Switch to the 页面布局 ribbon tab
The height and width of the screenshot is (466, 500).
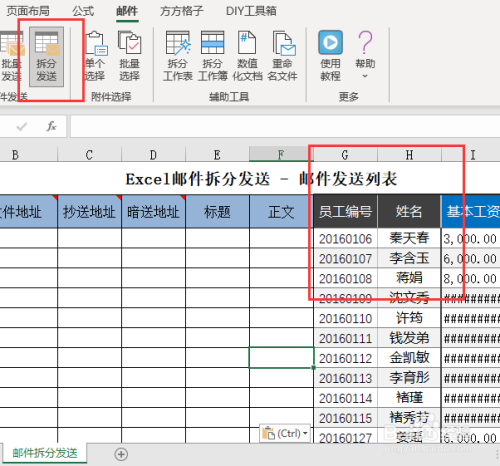click(28, 11)
